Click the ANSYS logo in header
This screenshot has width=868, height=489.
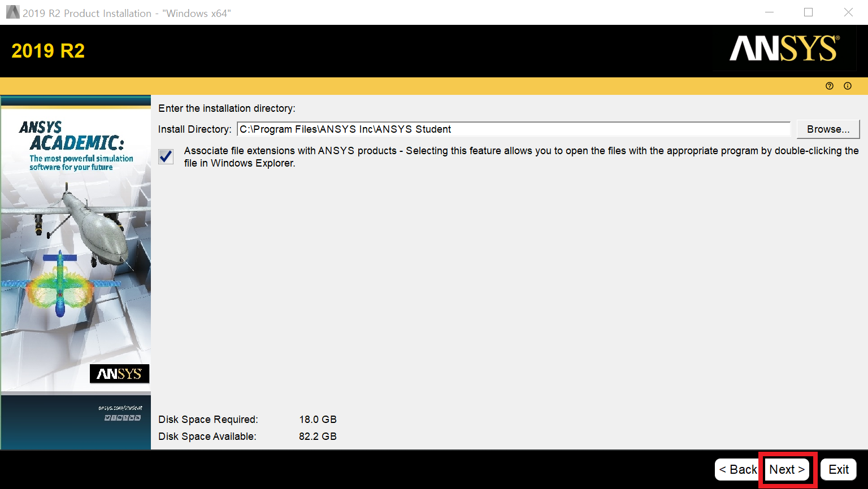click(x=784, y=49)
